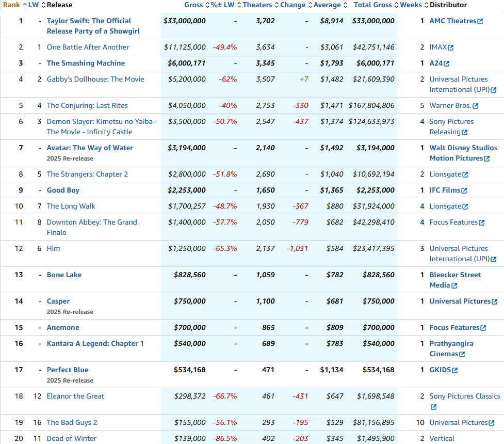Sort by the Total Gross column
This screenshot has width=504, height=444.
(373, 5)
